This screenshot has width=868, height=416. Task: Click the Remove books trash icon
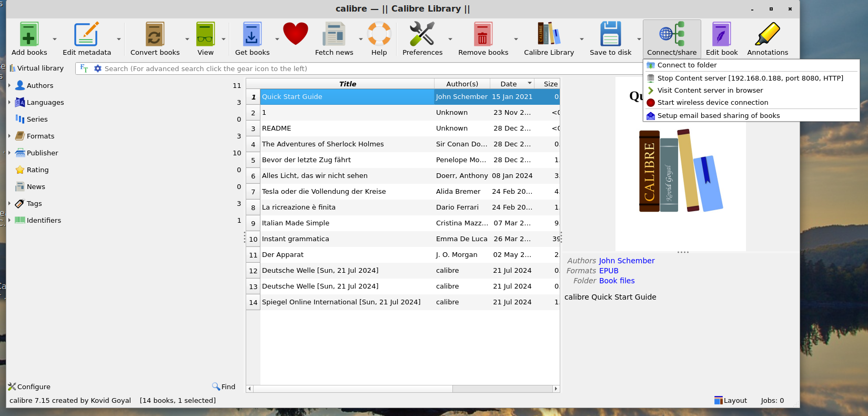[483, 34]
